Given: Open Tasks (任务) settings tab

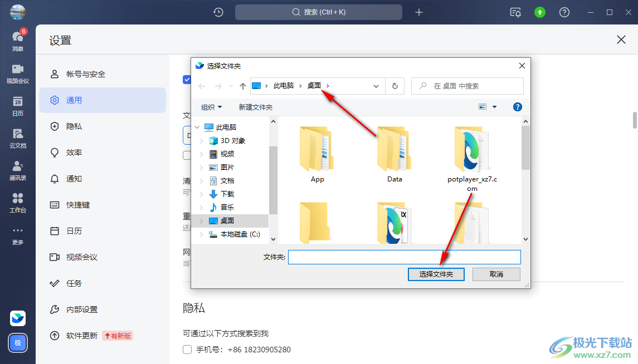Looking at the screenshot, I should click(103, 283).
